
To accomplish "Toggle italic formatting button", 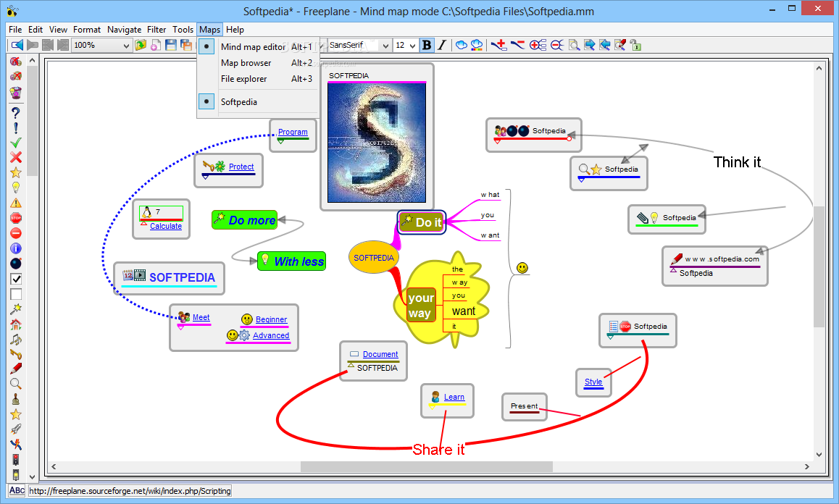I will [x=442, y=46].
